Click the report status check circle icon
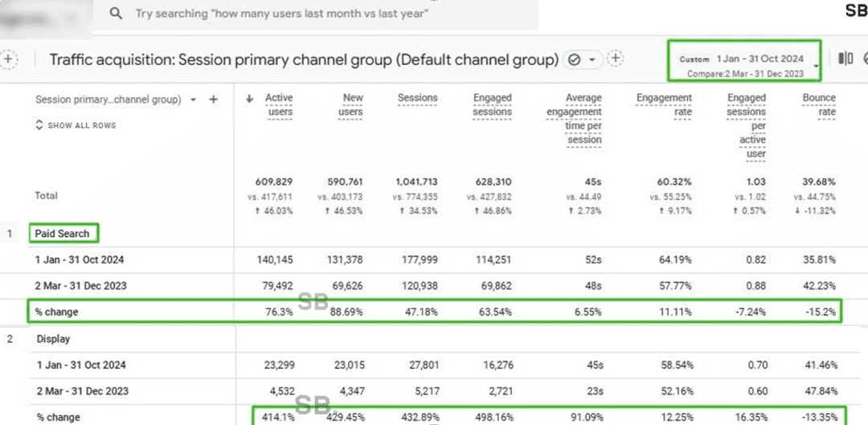 click(x=574, y=60)
